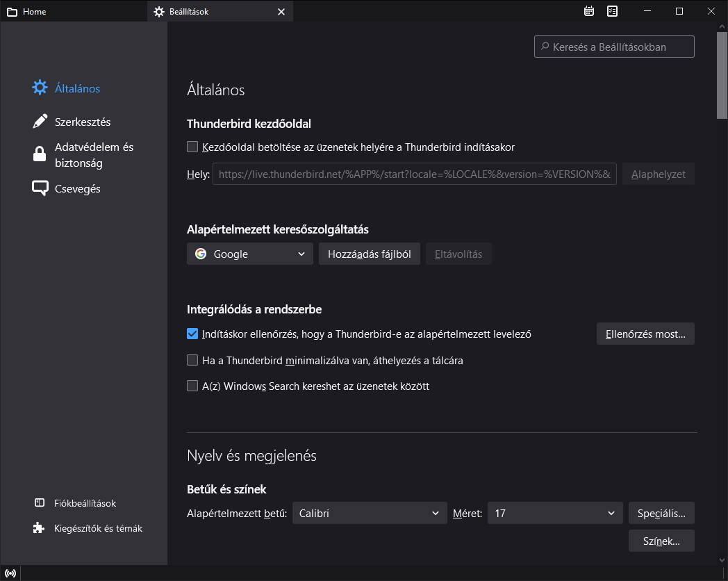Click Ellenőrzés most... button
This screenshot has height=581, width=728.
pos(645,334)
